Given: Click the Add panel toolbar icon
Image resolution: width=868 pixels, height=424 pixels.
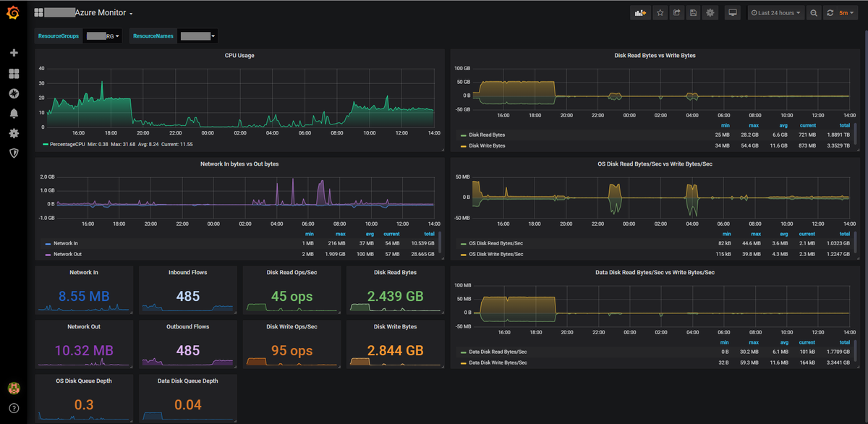Looking at the screenshot, I should coord(640,12).
